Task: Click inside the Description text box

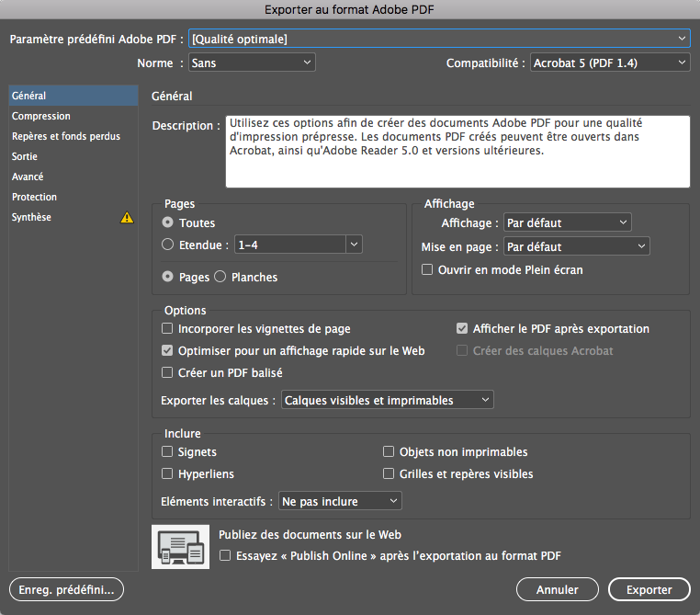Action: point(457,152)
